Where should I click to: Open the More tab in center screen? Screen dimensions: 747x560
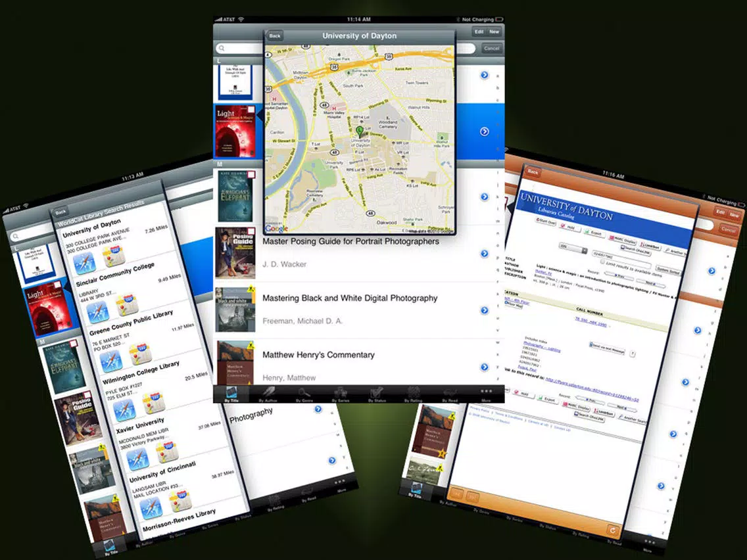(486, 394)
